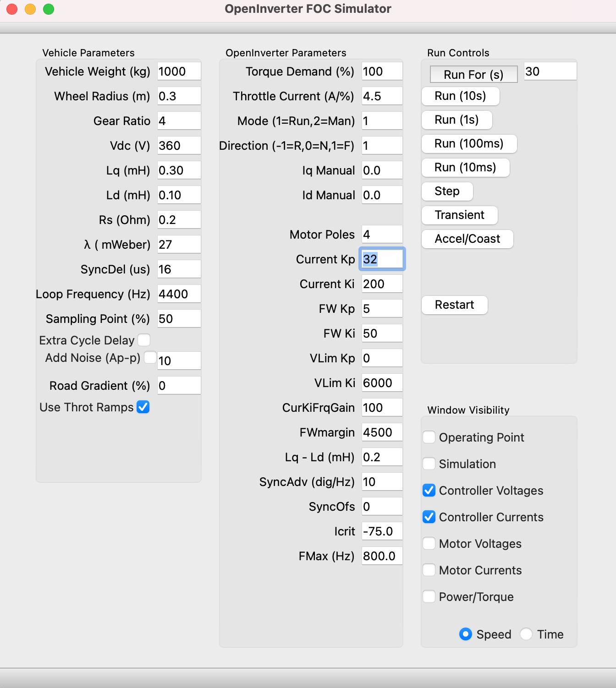Focus the Torque Demand (%) field

[x=382, y=71]
